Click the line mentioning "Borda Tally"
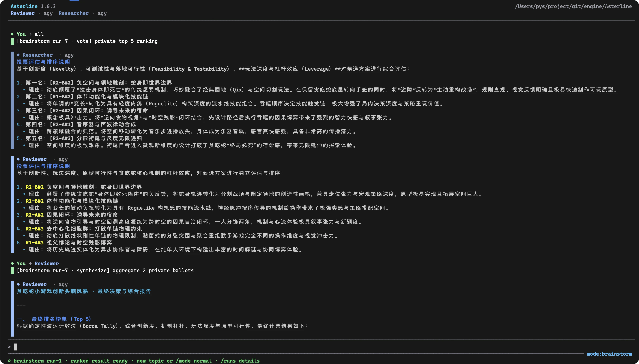The width and height of the screenshot is (639, 364). point(162,326)
